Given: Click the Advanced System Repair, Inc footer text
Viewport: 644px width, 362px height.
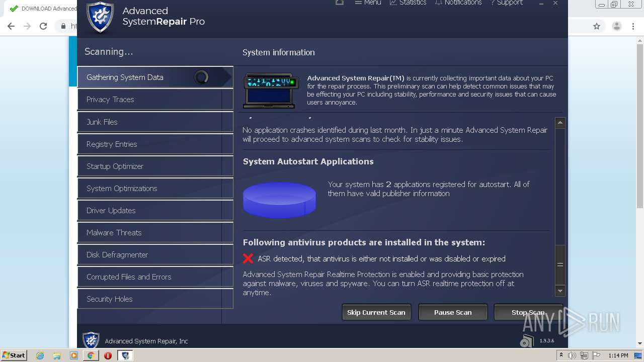Looking at the screenshot, I should 146,341.
